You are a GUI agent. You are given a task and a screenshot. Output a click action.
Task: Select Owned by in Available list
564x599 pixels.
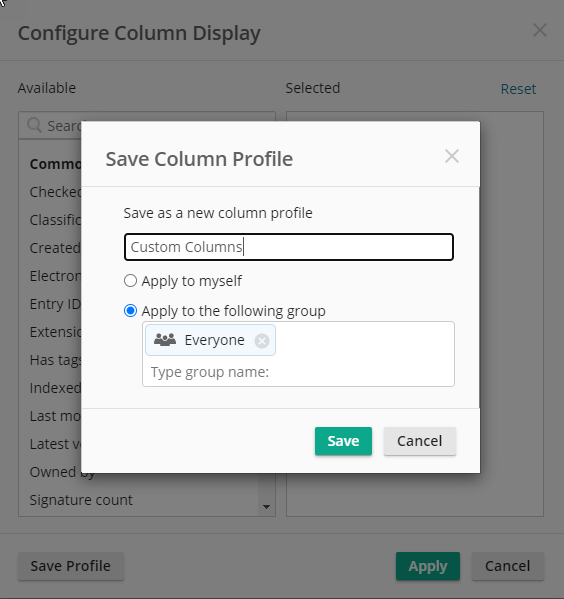point(62,472)
